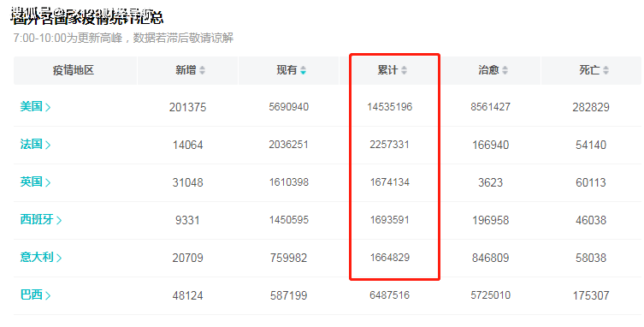Select 西班牙 recovered value 196958

tap(490, 220)
